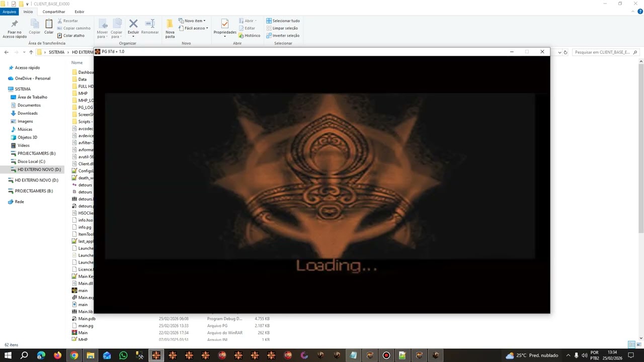Open the Windows Start menu
The width and height of the screenshot is (644, 362).
pyautogui.click(x=8, y=355)
